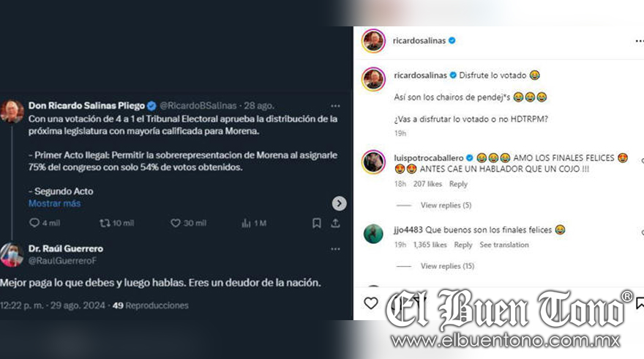
Task: Reply to luispotrocaballero's comment
Action: (458, 184)
